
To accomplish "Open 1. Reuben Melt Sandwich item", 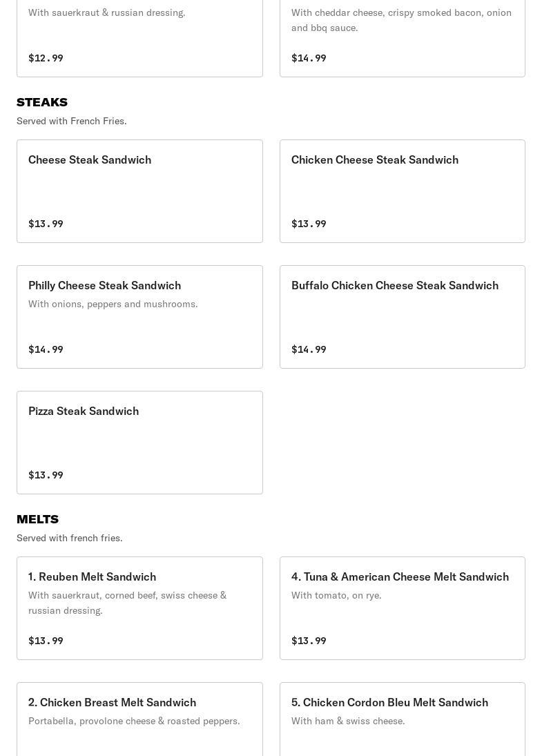I will pos(140,608).
